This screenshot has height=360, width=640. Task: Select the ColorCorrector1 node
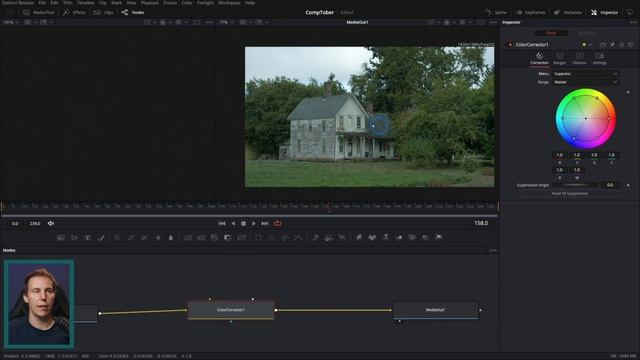[x=231, y=310]
